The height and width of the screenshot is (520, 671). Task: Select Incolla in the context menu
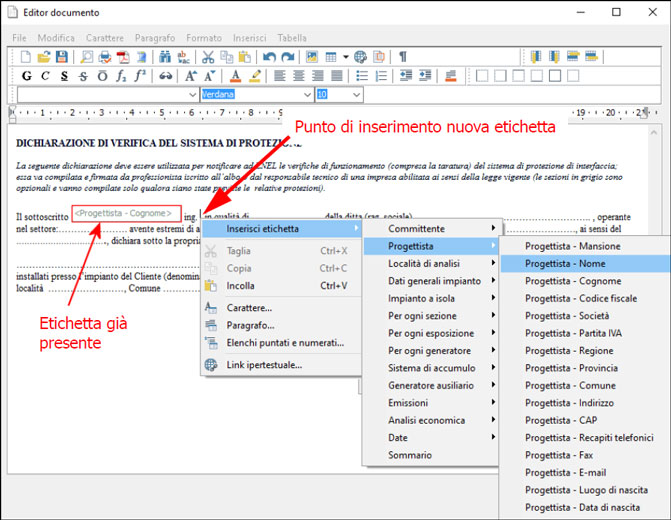(282, 285)
